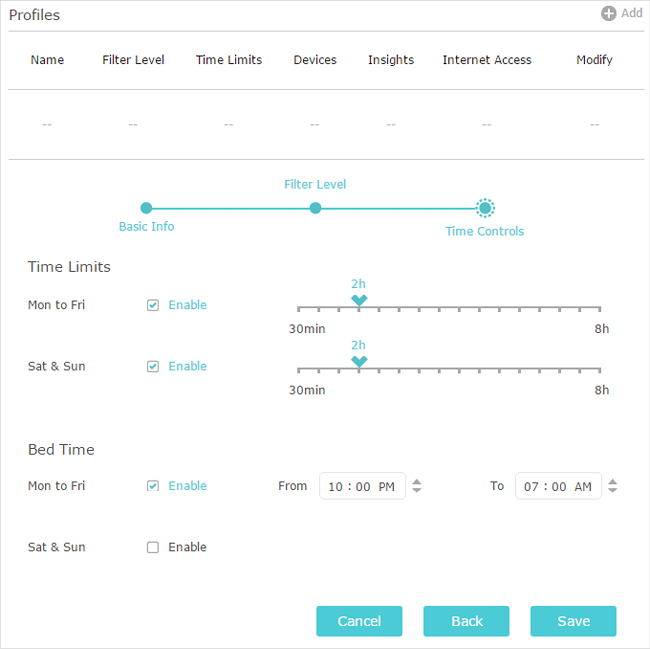Screen dimensions: 650x649
Task: Click the From time field showing 10:00 PM
Action: [362, 487]
